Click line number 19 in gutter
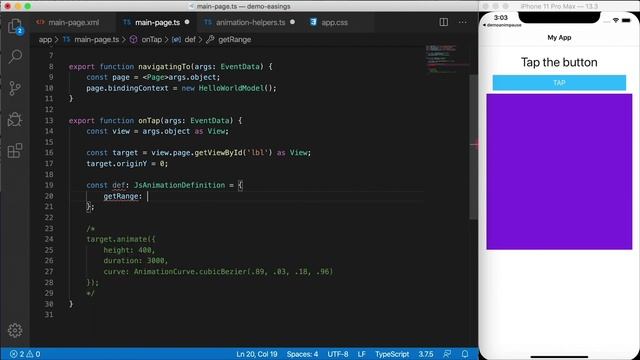This screenshot has width=640, height=360. [x=49, y=185]
